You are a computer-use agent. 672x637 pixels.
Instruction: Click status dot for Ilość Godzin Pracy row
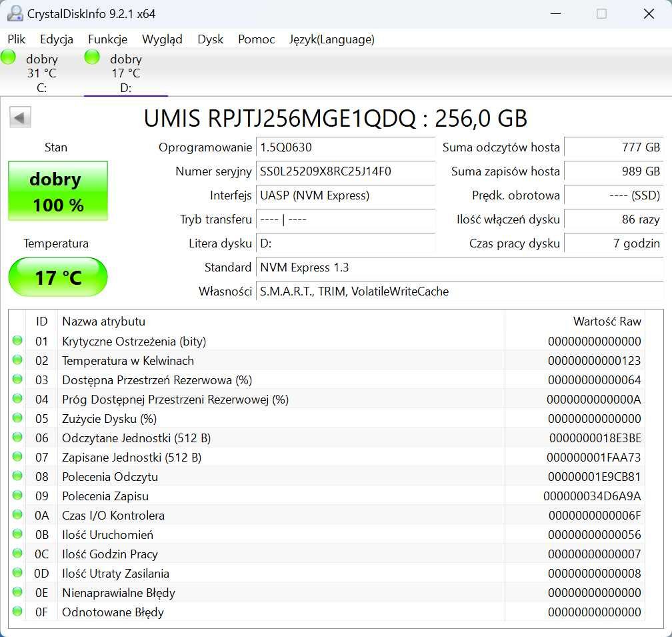pos(17,553)
